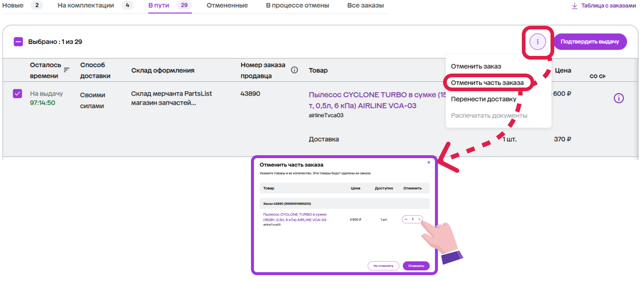Open the На комплектации tab
Viewport: 644px width, 281px height.
coord(86,6)
